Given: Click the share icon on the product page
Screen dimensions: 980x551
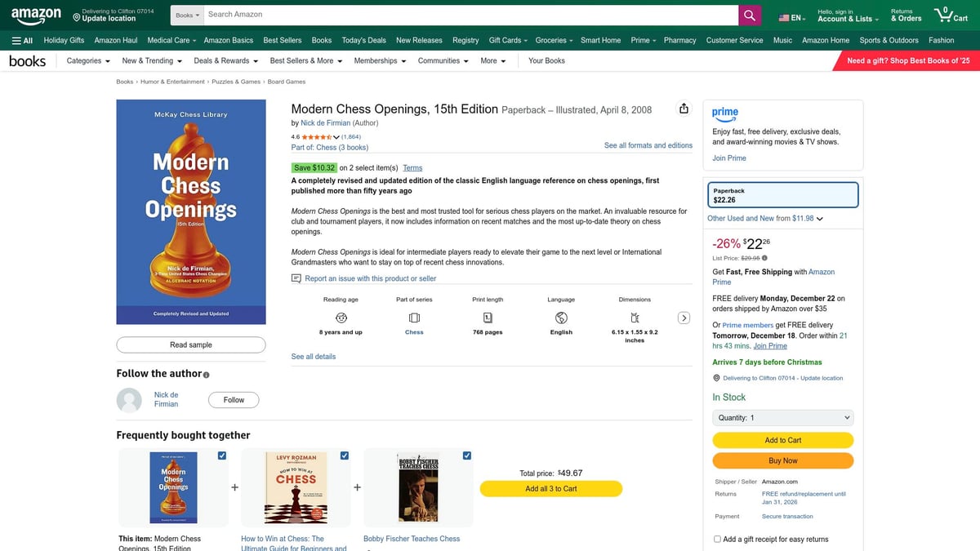Looking at the screenshot, I should (x=684, y=107).
